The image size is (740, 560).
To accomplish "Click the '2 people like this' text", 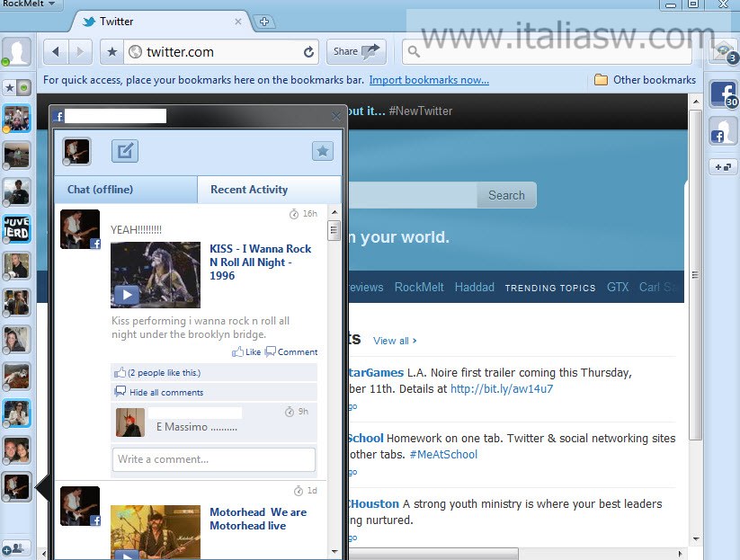I will pyautogui.click(x=165, y=373).
